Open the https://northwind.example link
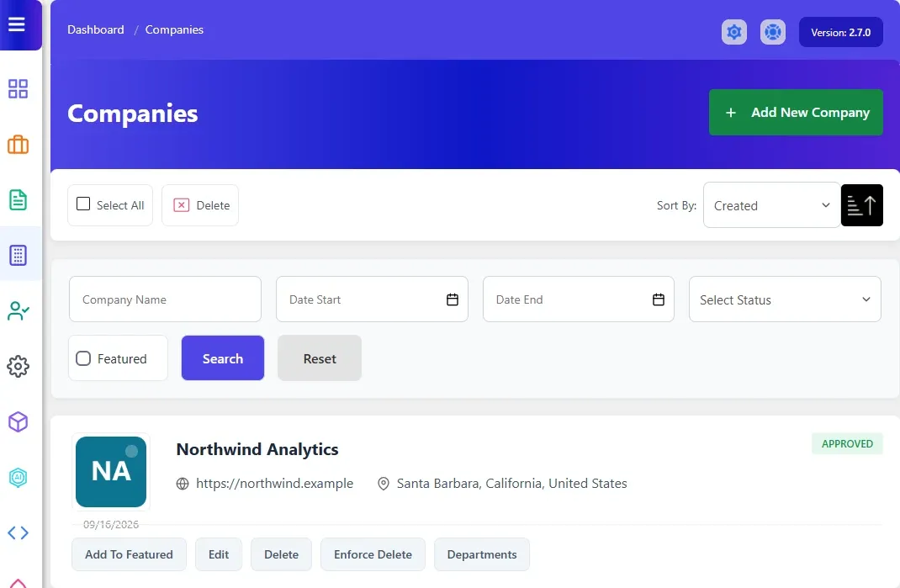Screen dimensions: 900x588 (274, 484)
